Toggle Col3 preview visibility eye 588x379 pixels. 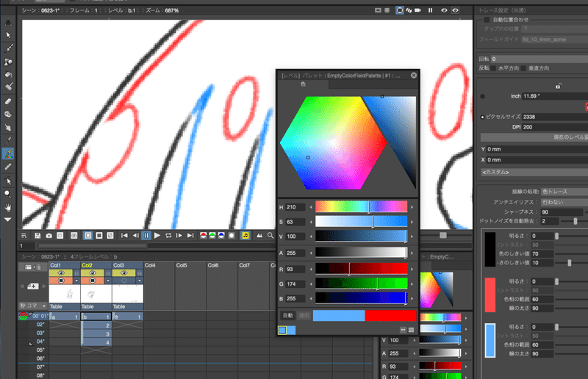[124, 273]
